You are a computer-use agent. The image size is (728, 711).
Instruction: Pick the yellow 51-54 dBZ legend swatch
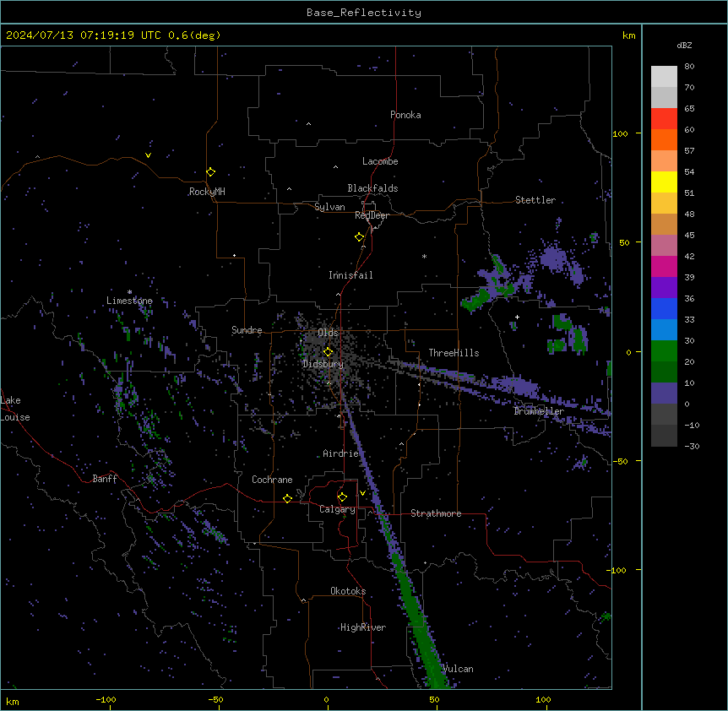664,182
